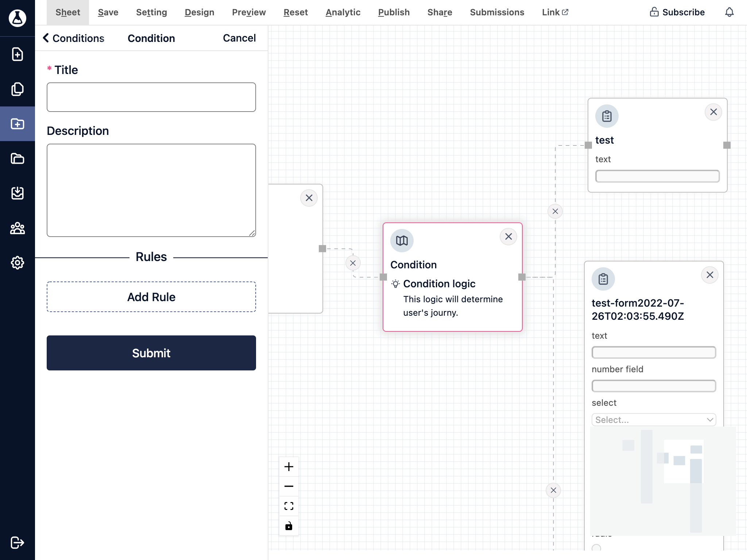Image resolution: width=747 pixels, height=560 pixels.
Task: Click the zoom in plus button on canvas
Action: point(288,466)
